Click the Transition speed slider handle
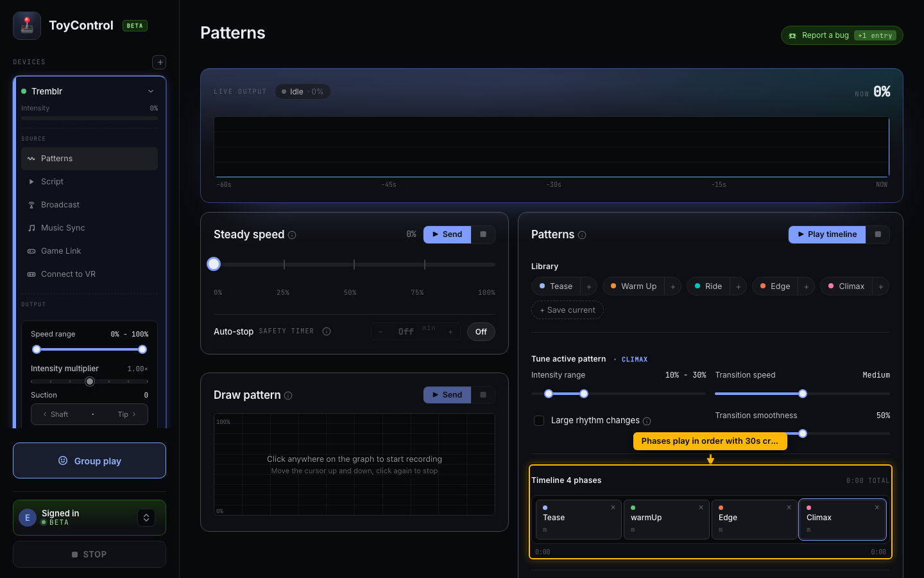This screenshot has width=924, height=578. 803,394
